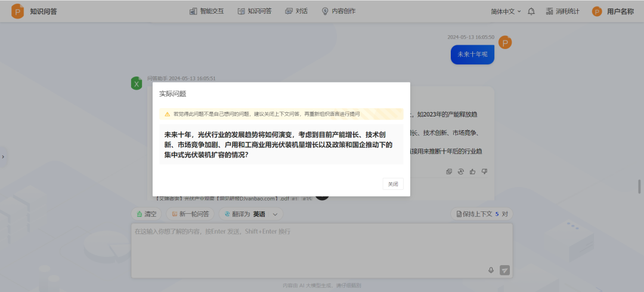Image resolution: width=644 pixels, height=292 pixels.
Task: Open the 对话 section
Action: click(x=296, y=11)
